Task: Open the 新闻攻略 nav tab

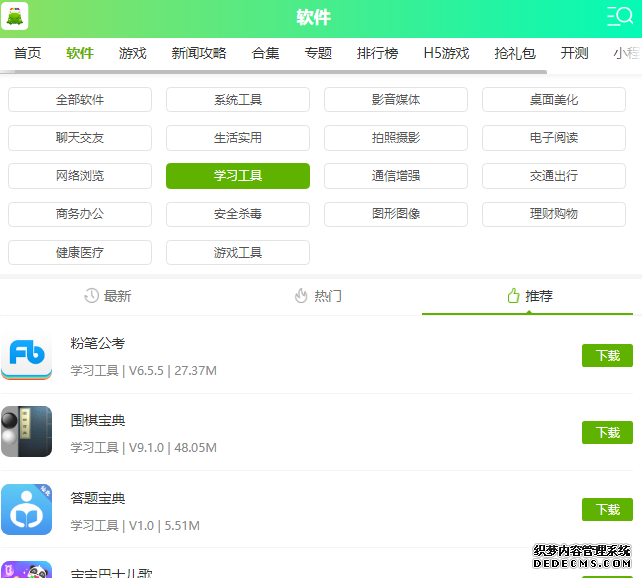Action: pos(199,53)
